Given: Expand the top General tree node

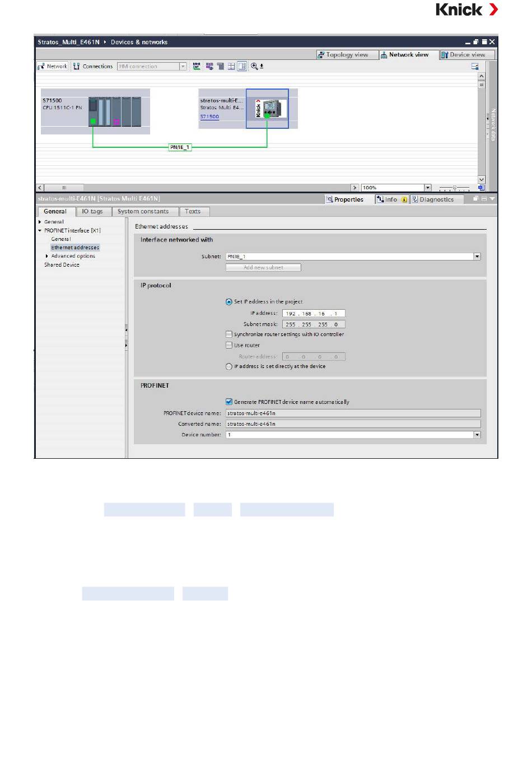Looking at the screenshot, I should coord(40,222).
